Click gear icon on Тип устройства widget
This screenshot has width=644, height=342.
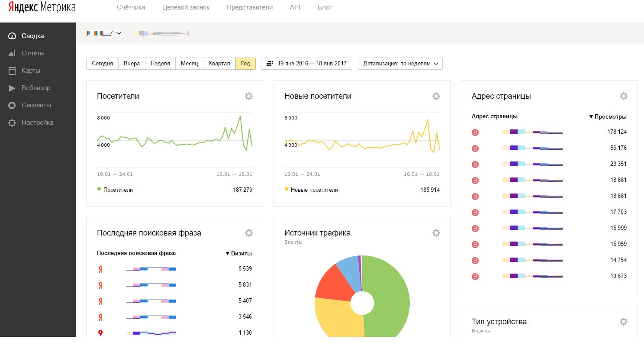623,322
